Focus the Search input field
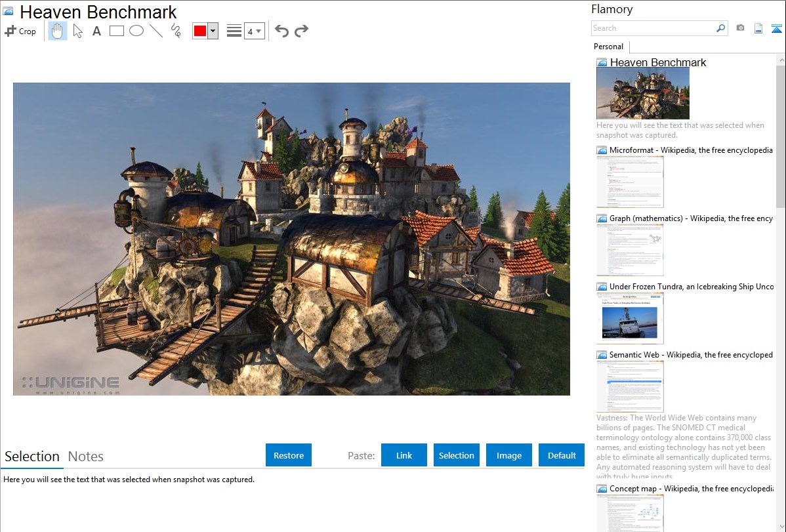The width and height of the screenshot is (786, 532). (653, 28)
